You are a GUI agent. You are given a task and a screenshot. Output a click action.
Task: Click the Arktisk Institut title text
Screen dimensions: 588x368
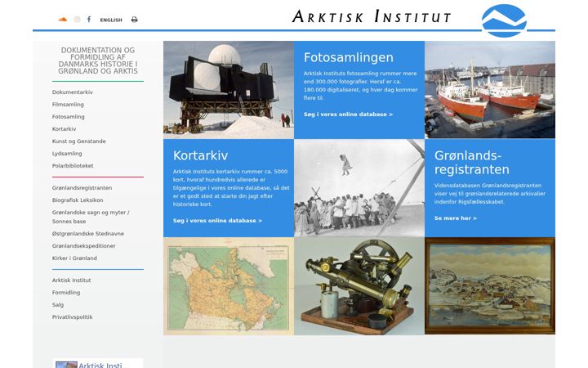coord(372,16)
